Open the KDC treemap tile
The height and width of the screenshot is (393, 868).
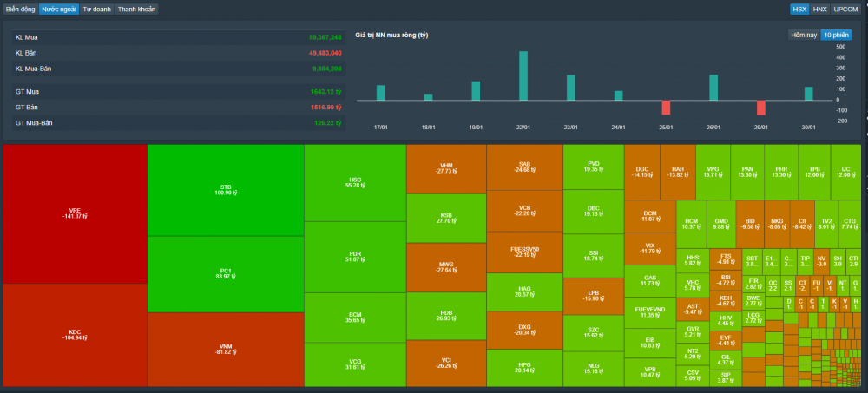coord(75,335)
